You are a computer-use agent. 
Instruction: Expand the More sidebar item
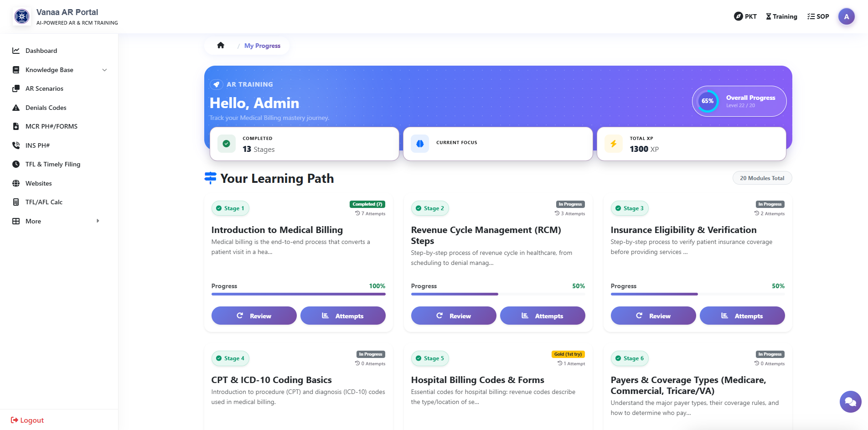click(98, 221)
